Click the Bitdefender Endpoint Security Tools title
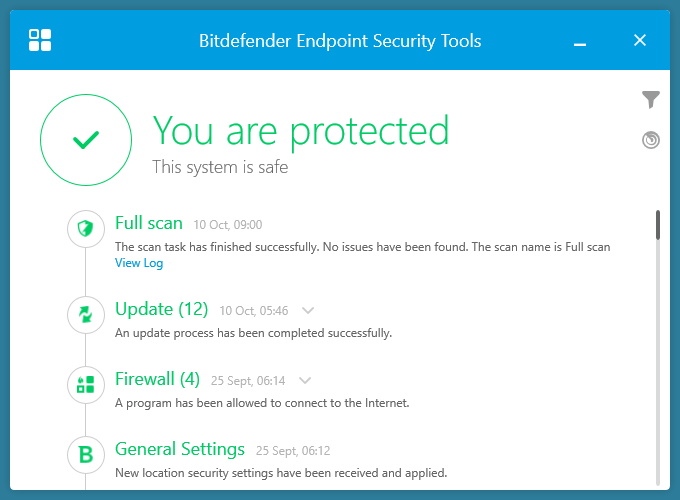 (x=340, y=41)
